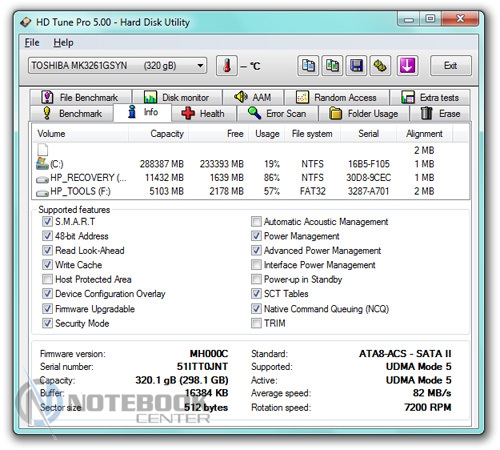Click the purple down-arrow icon

[x=407, y=66]
